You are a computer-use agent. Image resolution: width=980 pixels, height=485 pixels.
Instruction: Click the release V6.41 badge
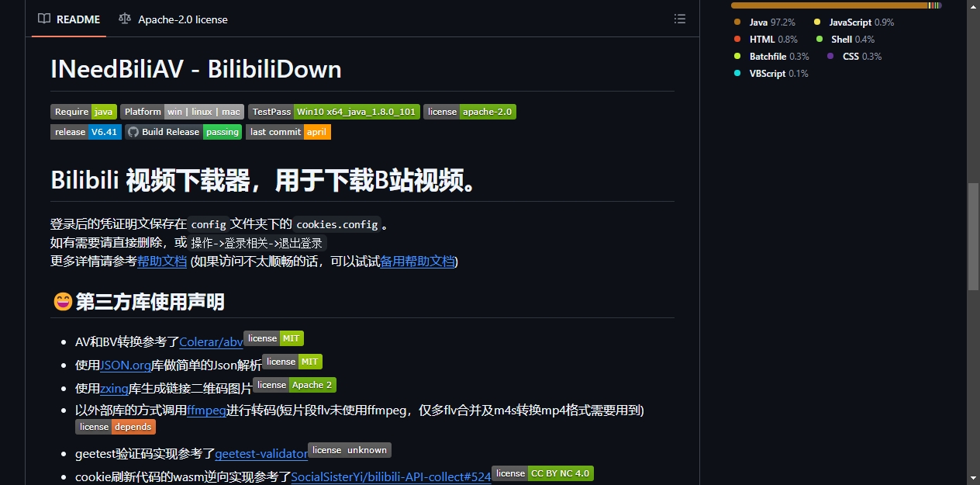pos(86,132)
